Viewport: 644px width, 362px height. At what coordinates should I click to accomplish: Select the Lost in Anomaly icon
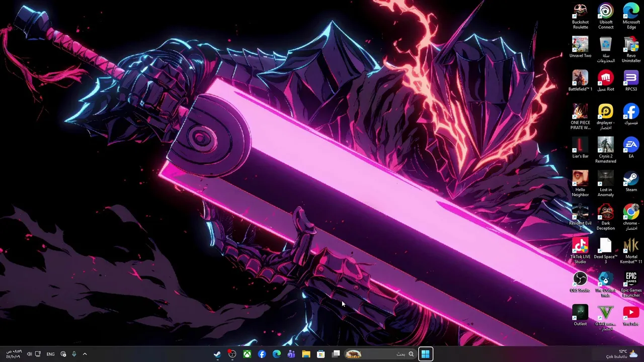click(606, 184)
